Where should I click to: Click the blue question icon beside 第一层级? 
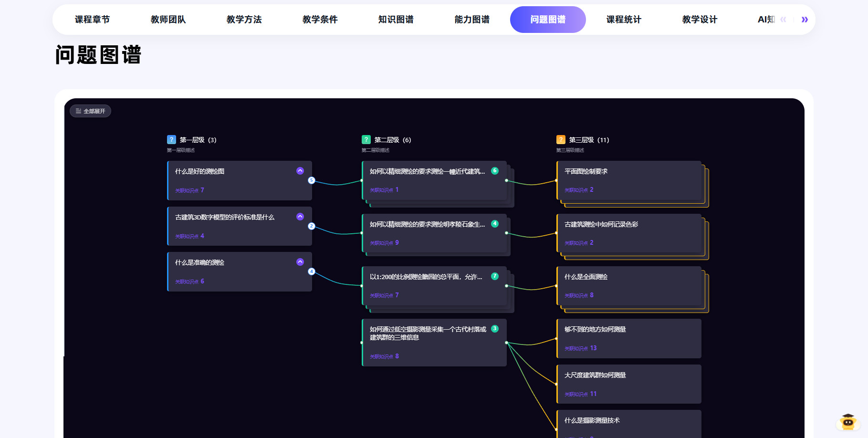pyautogui.click(x=171, y=140)
